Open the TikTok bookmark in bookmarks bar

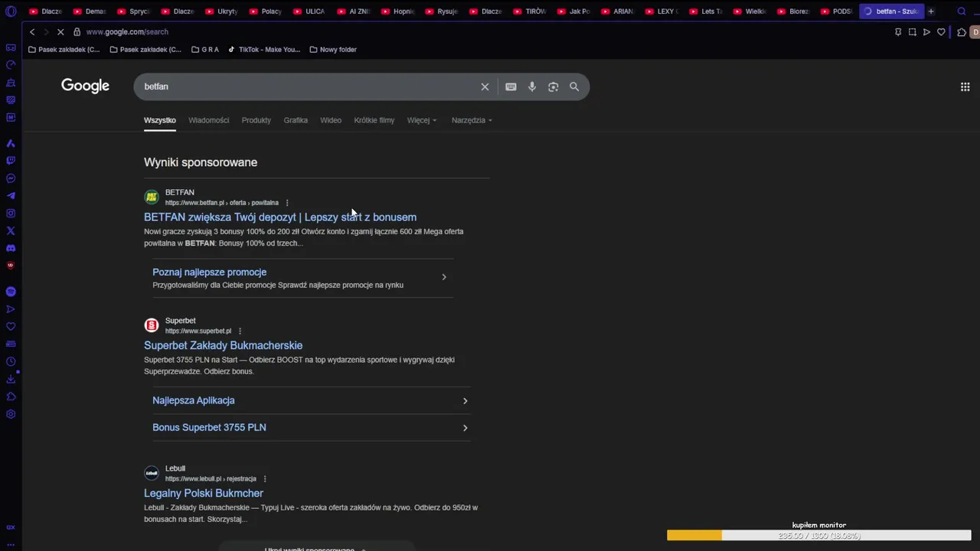[x=264, y=50]
